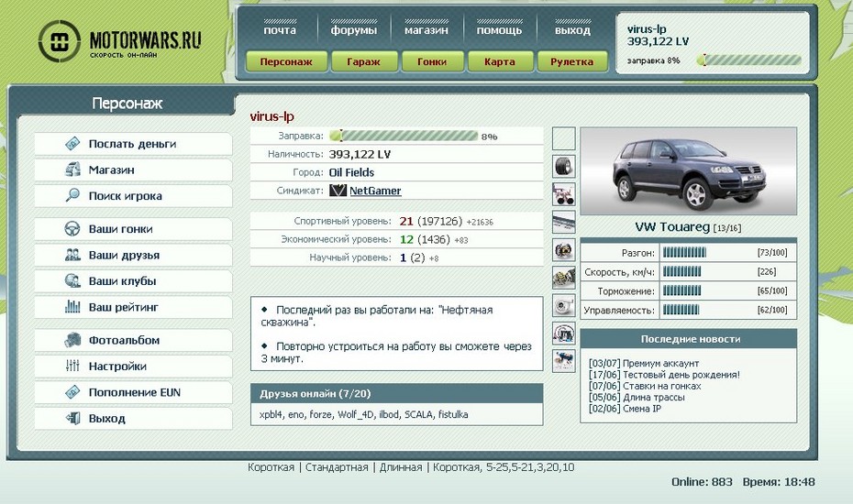
Task: Open the NetGamer syndicate link
Action: click(x=375, y=191)
